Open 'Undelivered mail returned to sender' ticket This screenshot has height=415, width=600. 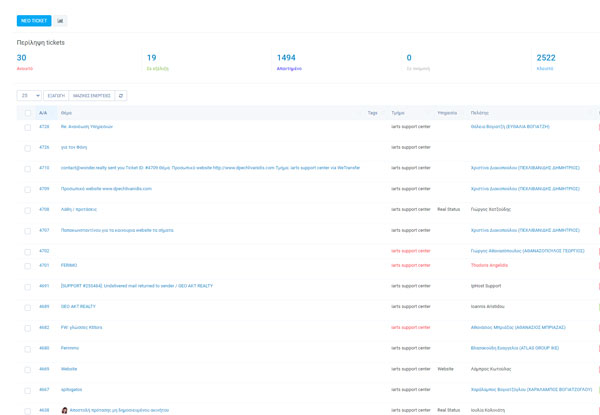tap(137, 286)
